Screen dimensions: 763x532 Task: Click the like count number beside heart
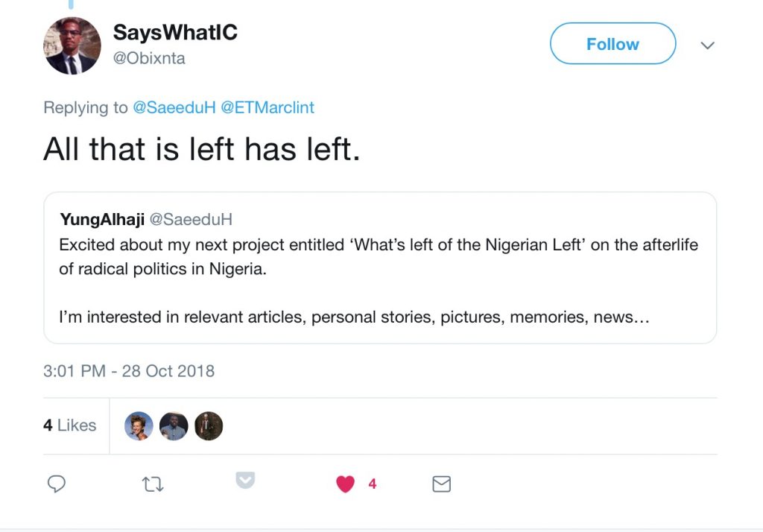coord(372,484)
